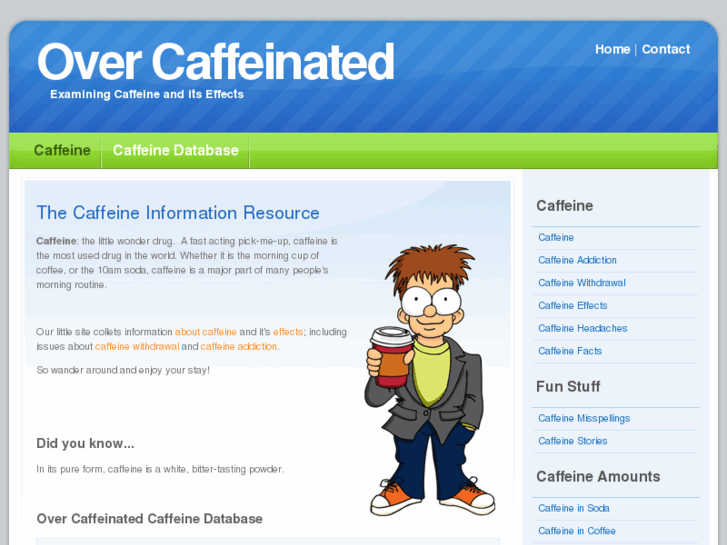Click the 'Caffeine Amounts' sidebar heading
The image size is (727, 545).
[x=598, y=476]
